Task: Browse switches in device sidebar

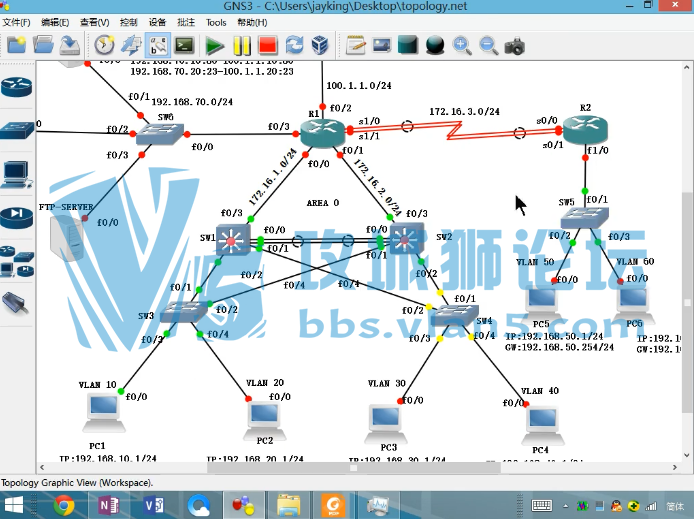Action: (17, 130)
